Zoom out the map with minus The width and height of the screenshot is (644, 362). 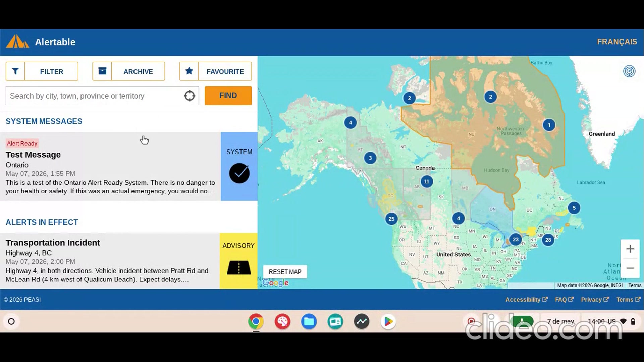[630, 268]
